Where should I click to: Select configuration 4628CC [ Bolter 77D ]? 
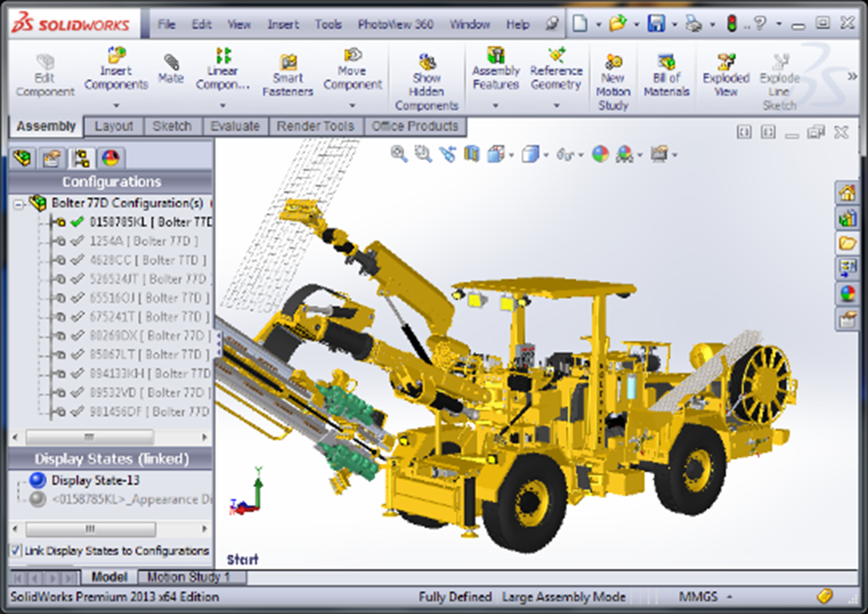pos(147,260)
